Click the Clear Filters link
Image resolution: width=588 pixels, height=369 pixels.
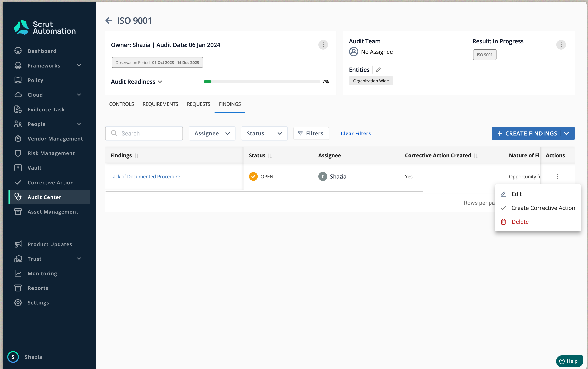tap(356, 133)
